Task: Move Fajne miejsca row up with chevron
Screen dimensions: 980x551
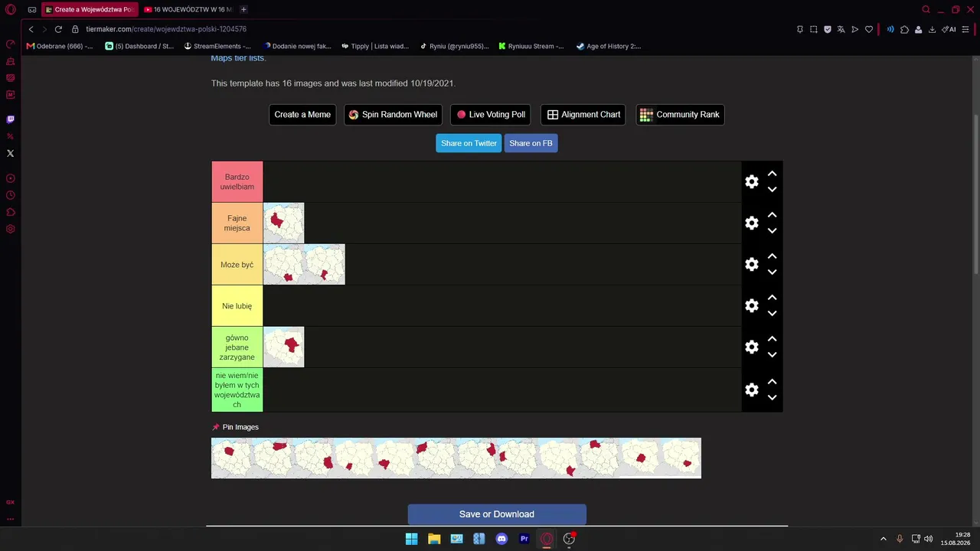Action: click(x=772, y=215)
